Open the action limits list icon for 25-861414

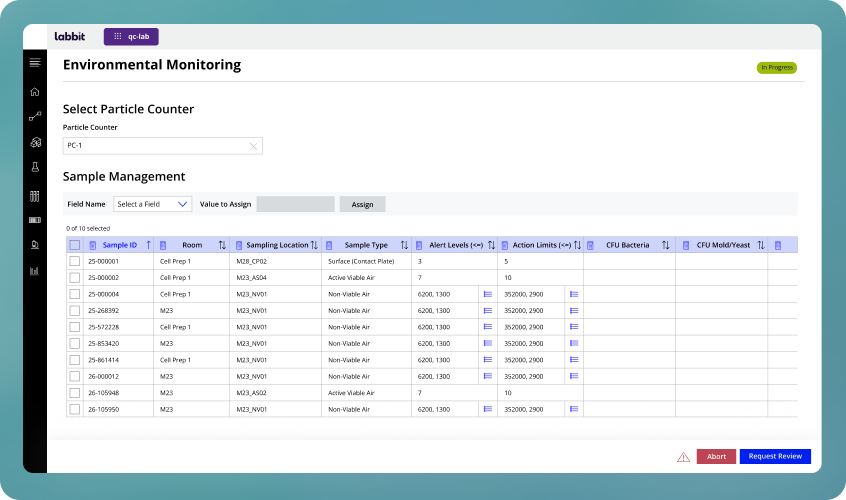coord(574,360)
